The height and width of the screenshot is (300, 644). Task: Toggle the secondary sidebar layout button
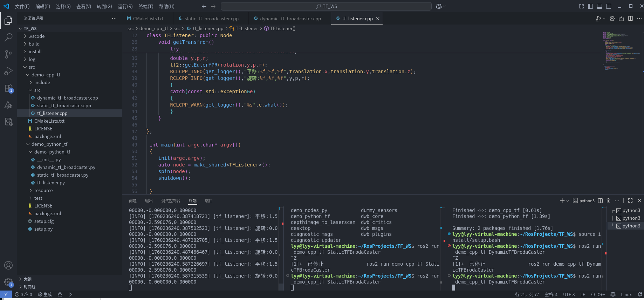click(x=609, y=6)
